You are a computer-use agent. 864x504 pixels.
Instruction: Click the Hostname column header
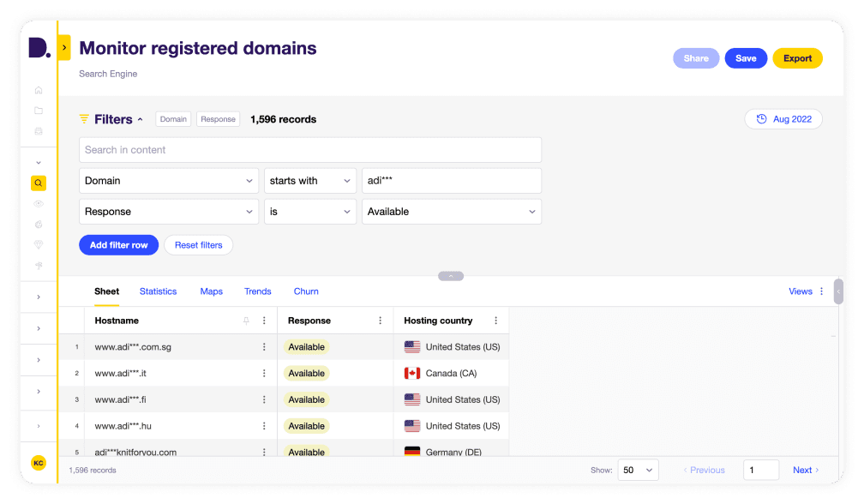[117, 321]
